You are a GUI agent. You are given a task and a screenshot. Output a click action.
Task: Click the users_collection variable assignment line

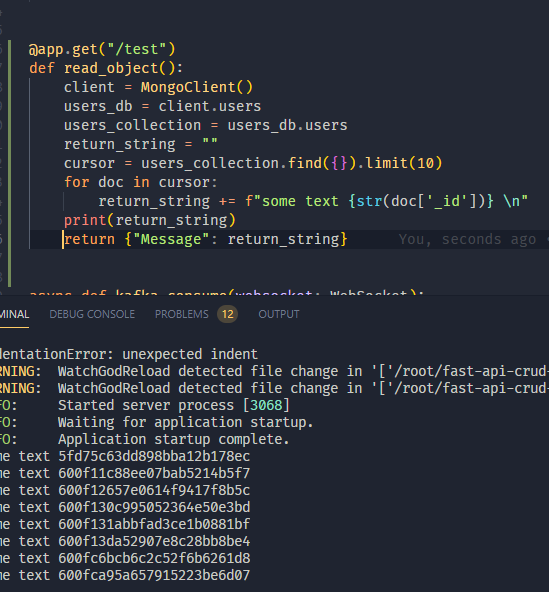pos(205,125)
